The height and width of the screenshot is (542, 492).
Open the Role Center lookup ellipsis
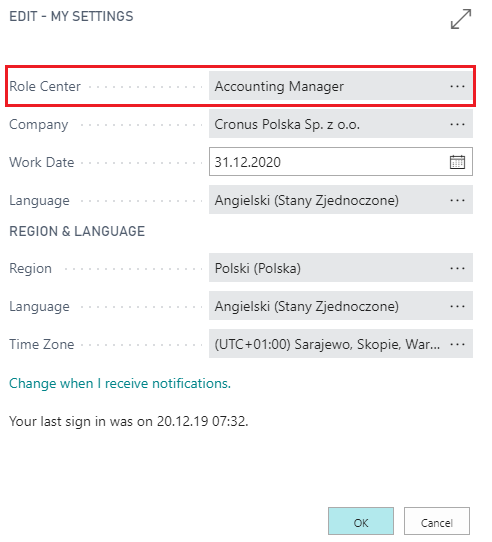point(457,86)
